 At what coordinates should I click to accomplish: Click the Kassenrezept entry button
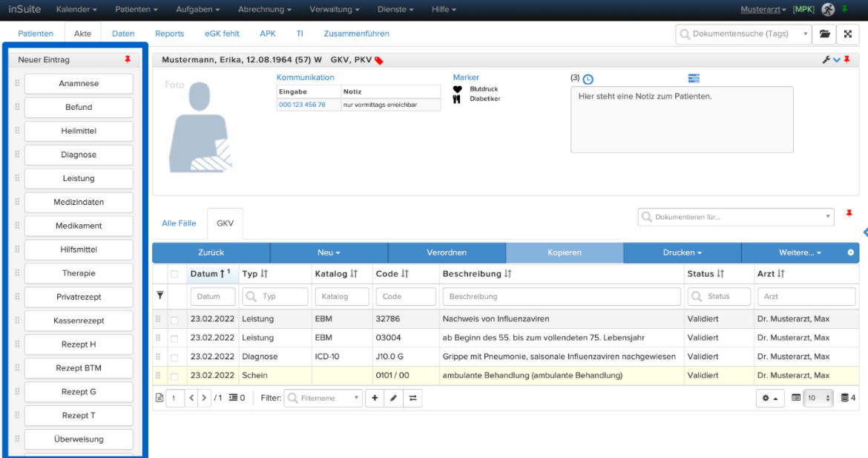[79, 321]
